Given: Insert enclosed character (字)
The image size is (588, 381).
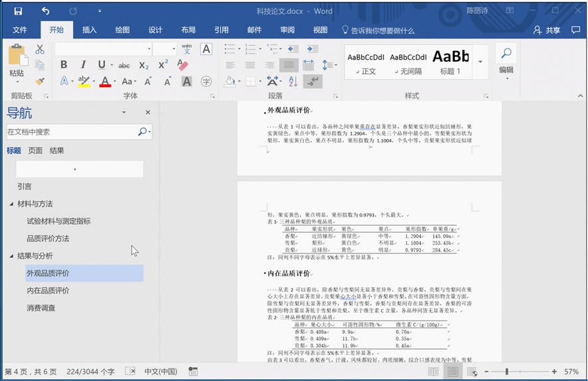Looking at the screenshot, I should 206,81.
